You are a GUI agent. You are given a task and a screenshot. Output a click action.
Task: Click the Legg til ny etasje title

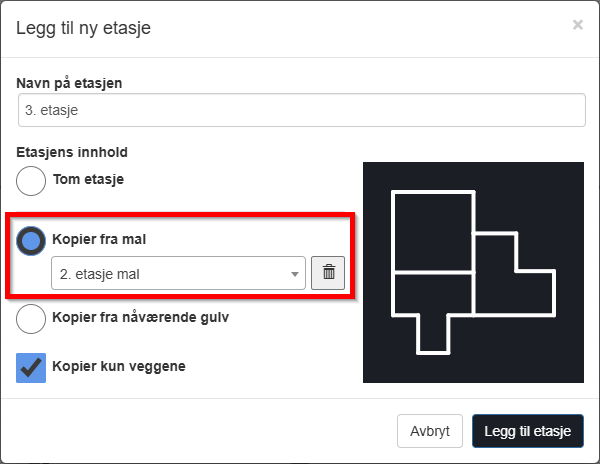point(83,27)
